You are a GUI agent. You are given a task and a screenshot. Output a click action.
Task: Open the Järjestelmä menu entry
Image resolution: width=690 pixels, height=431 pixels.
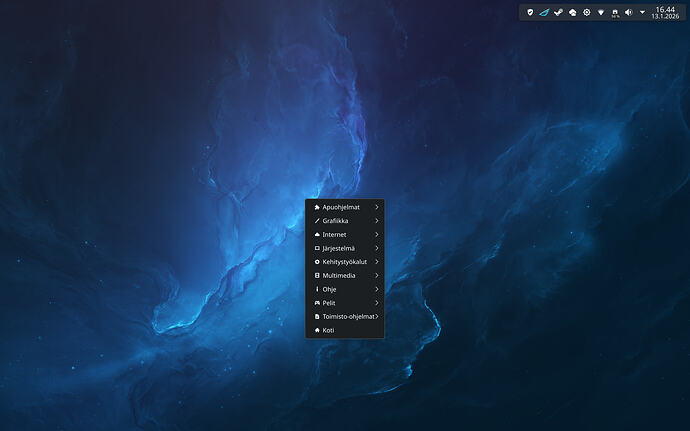[x=338, y=248]
